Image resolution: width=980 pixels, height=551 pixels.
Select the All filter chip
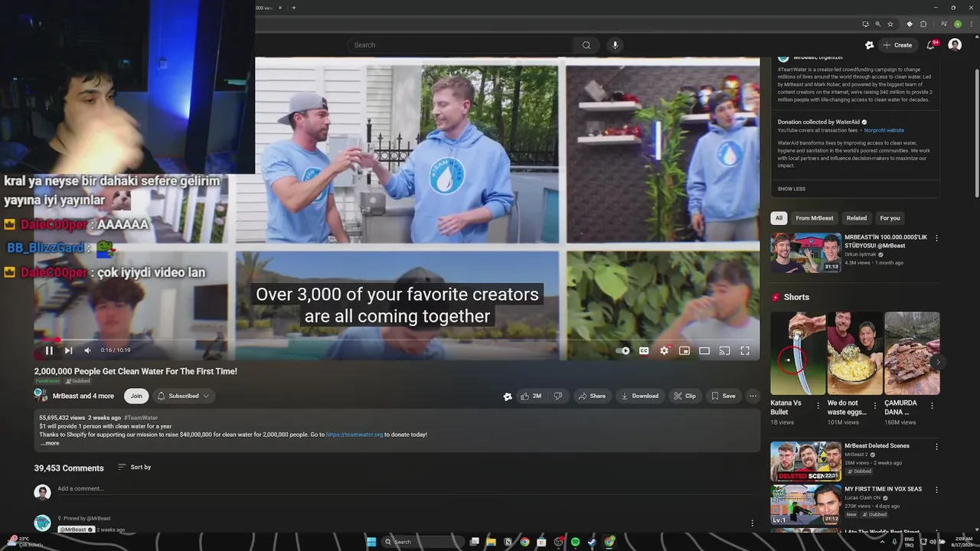point(779,218)
